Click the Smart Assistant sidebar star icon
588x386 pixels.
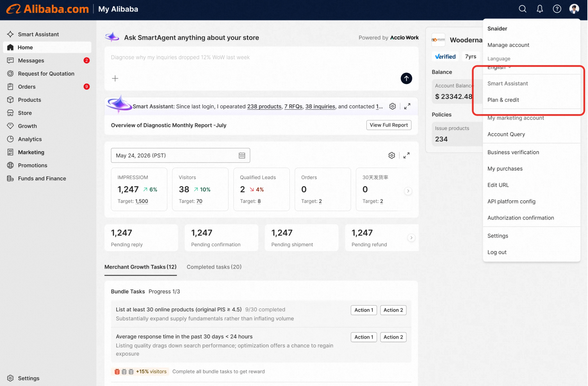point(11,34)
